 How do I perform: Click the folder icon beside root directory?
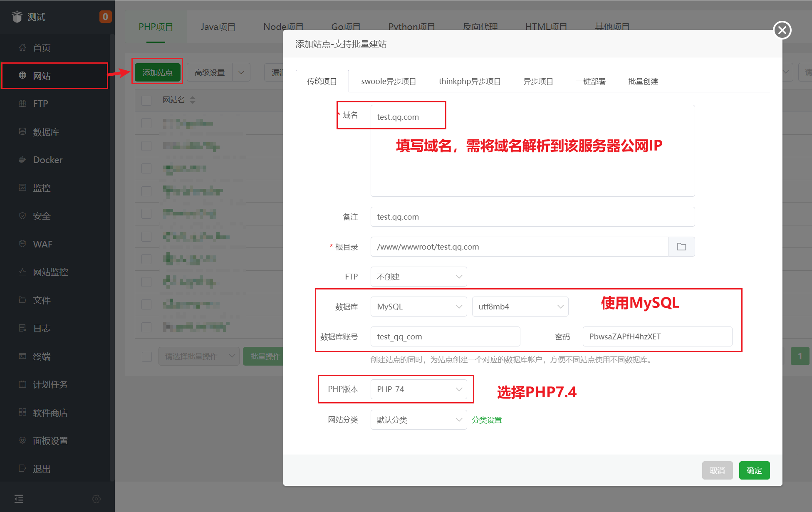[681, 247]
